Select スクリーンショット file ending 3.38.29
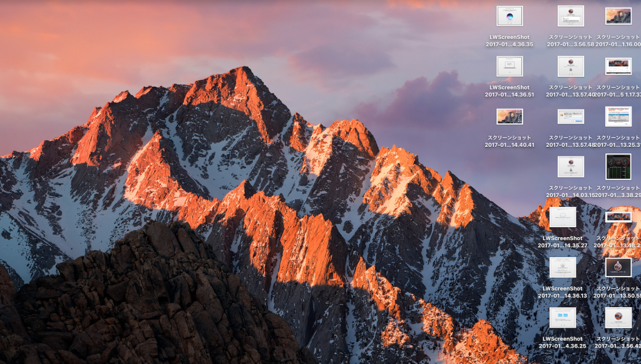Image resolution: width=641 pixels, height=364 pixels. pyautogui.click(x=618, y=166)
